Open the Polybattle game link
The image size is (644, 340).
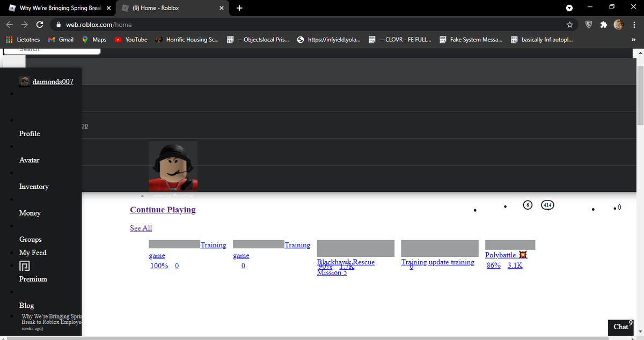pos(506,255)
